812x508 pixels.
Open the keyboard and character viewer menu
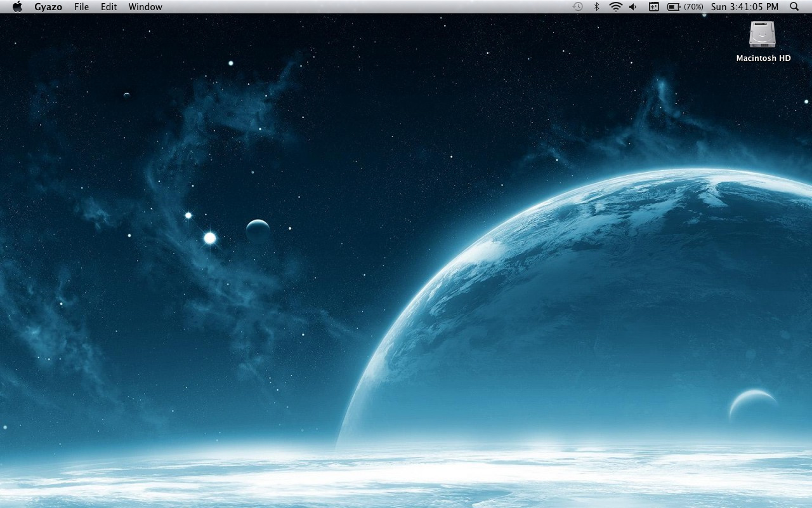(654, 7)
